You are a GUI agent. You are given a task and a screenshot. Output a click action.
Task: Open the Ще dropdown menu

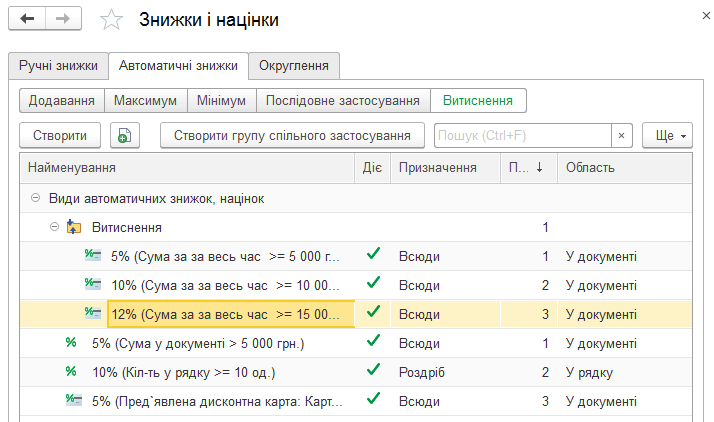(667, 136)
